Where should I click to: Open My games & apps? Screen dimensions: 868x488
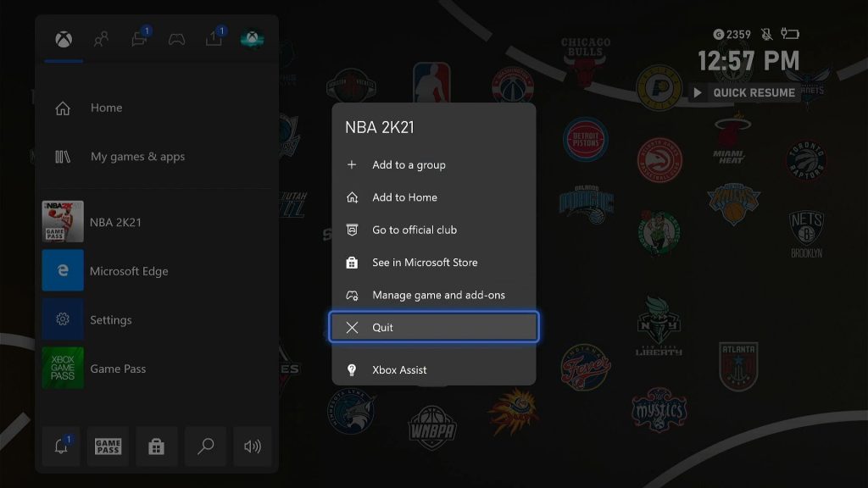point(157,157)
